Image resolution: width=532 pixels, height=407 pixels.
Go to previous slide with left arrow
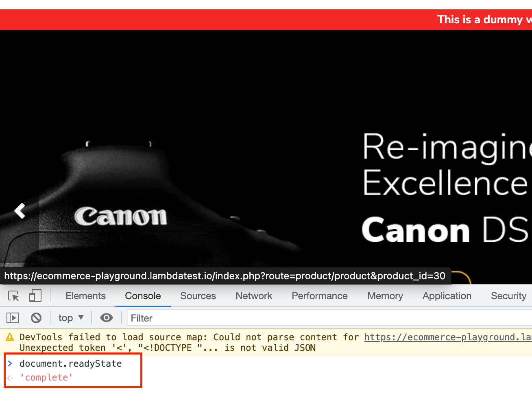20,211
